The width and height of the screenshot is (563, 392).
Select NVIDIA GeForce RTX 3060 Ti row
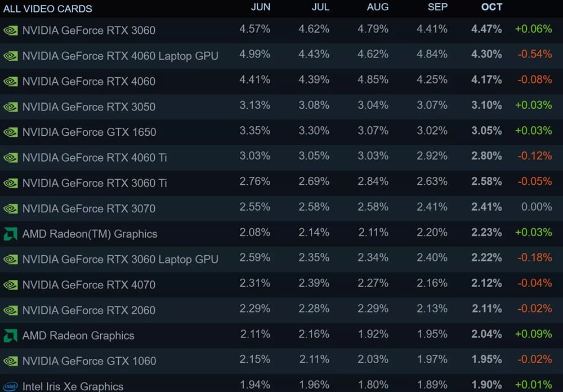pos(95,183)
